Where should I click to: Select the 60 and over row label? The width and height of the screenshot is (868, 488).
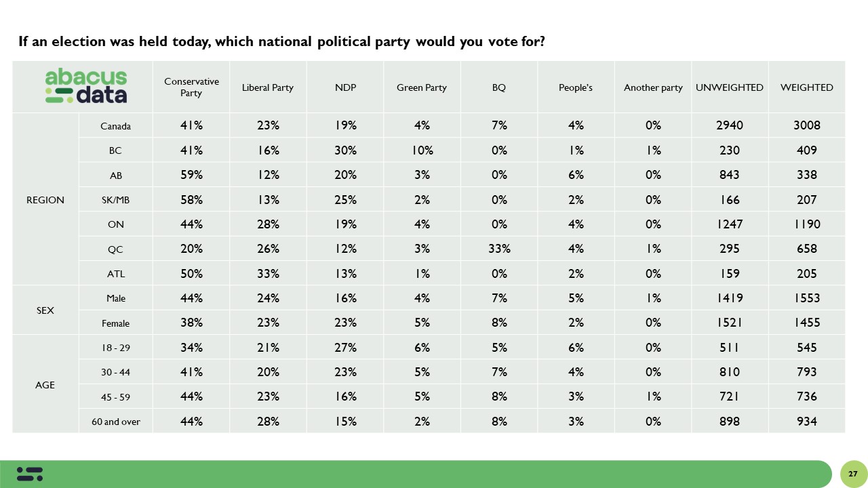pos(116,422)
